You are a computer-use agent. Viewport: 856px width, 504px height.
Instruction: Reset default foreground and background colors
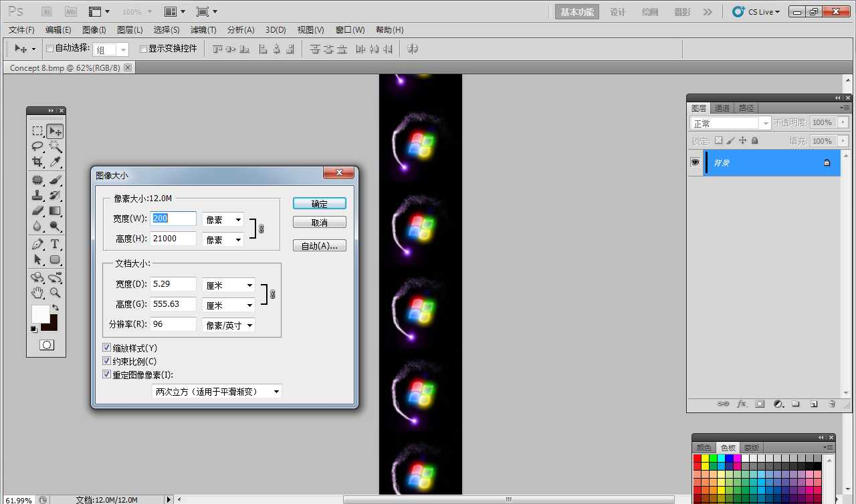34,329
